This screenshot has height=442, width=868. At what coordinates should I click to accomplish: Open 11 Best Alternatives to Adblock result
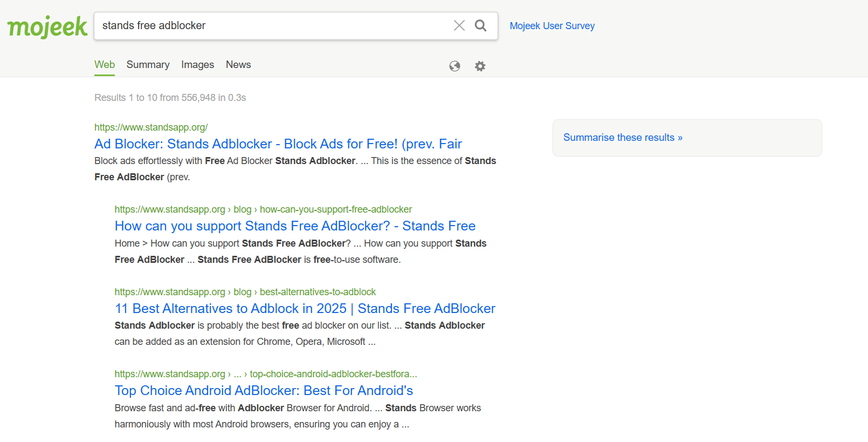click(x=305, y=309)
